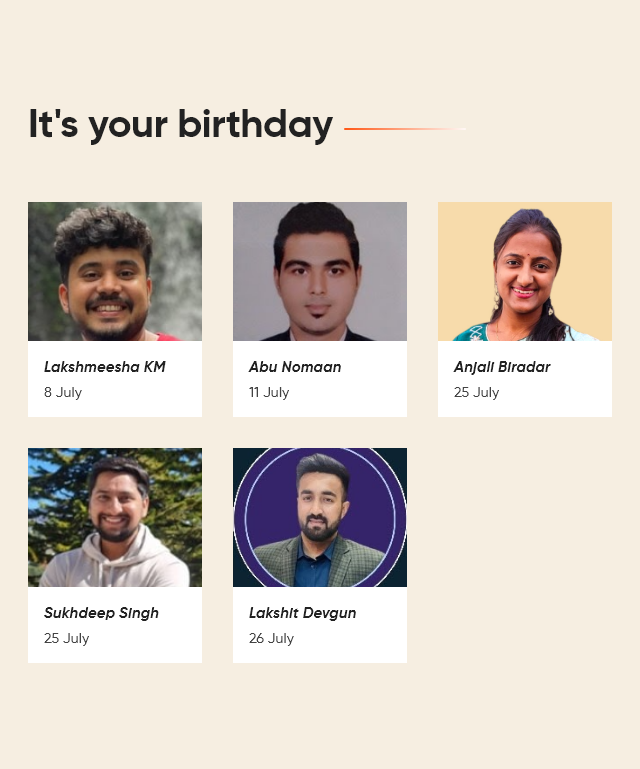Select the 26 July birthday date
Image resolution: width=640 pixels, height=769 pixels.
[271, 639]
